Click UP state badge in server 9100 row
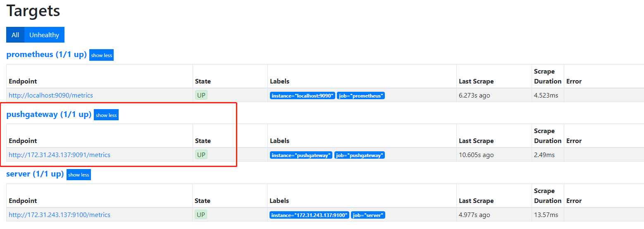Image resolution: width=644 pixels, height=229 pixels. pyautogui.click(x=201, y=215)
